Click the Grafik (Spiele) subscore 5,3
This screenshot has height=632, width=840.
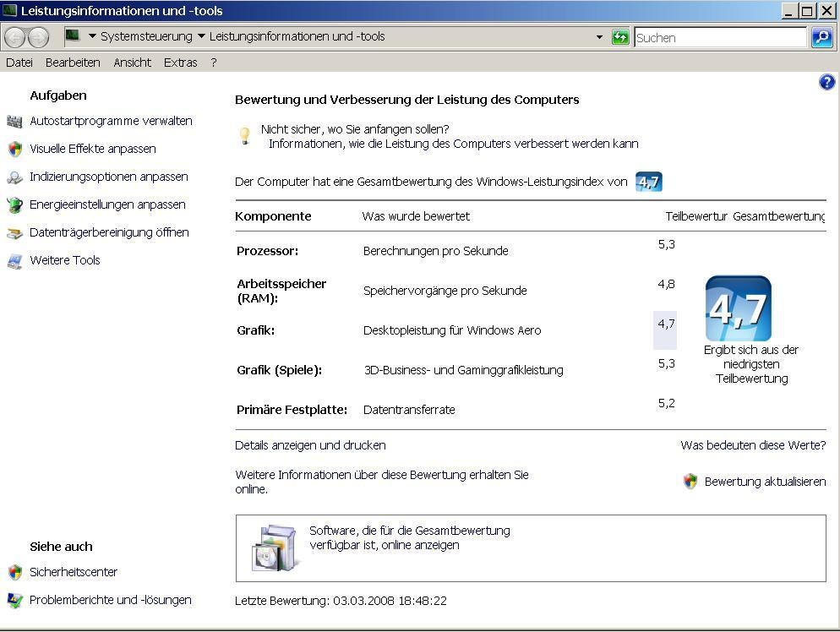[667, 363]
